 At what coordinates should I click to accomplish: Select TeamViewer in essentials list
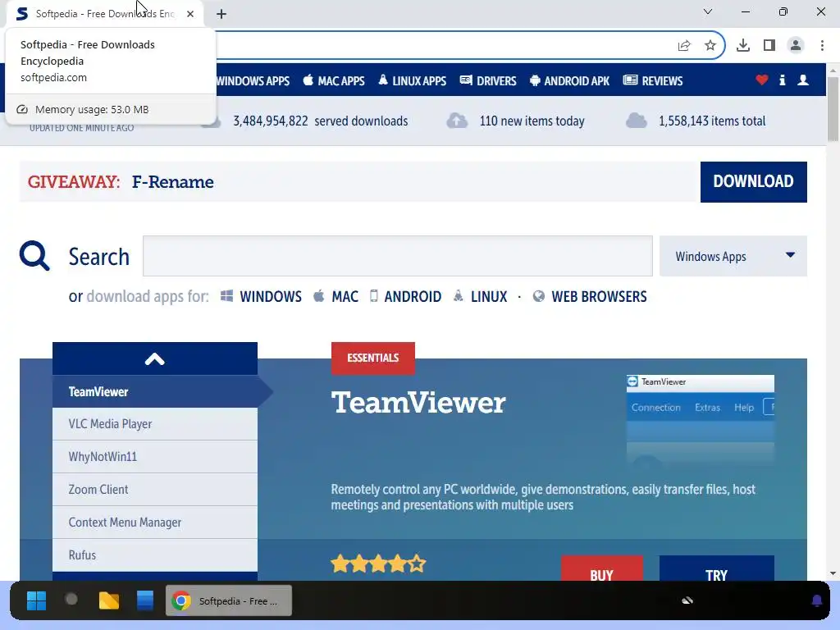coord(155,391)
